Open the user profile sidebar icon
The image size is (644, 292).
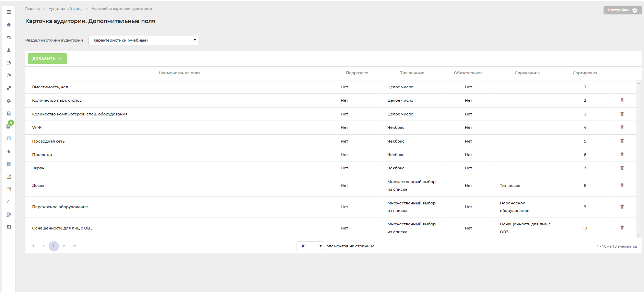pos(9,50)
